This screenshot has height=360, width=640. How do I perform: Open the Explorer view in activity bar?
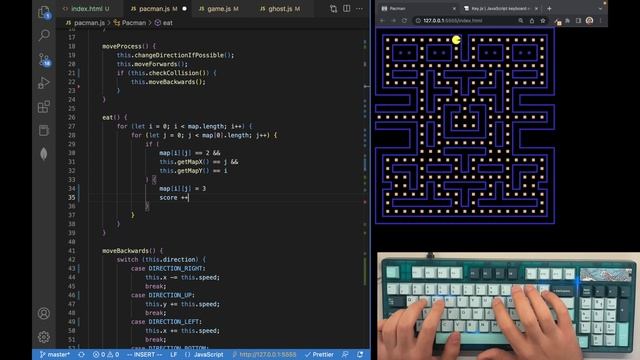[44, 12]
